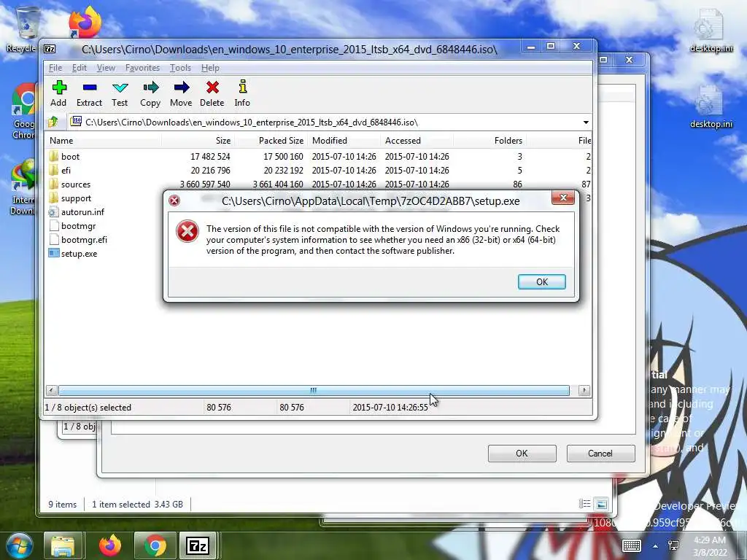Click the Add toolbar icon in 7-Zip
This screenshot has height=560, width=747.
(59, 87)
